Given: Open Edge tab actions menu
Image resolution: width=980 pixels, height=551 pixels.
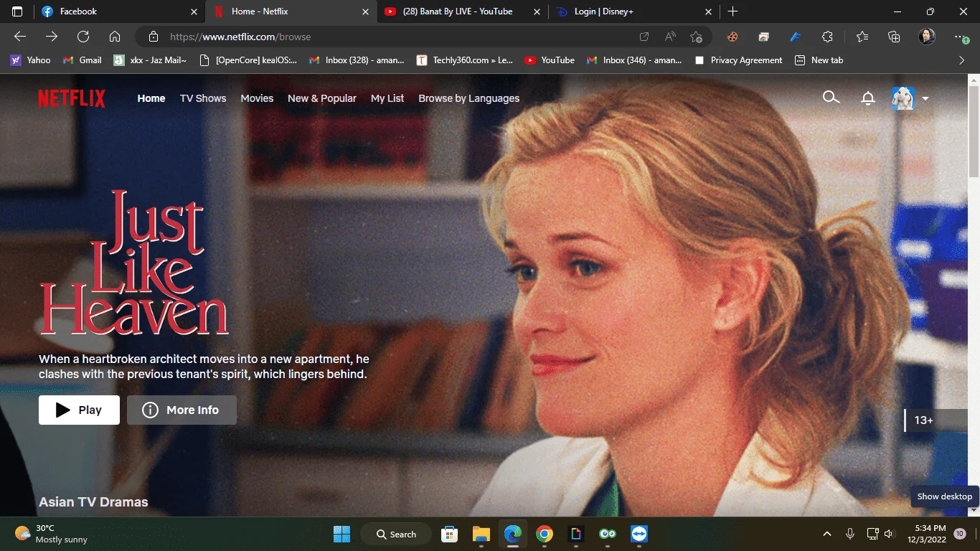Looking at the screenshot, I should 17,11.
